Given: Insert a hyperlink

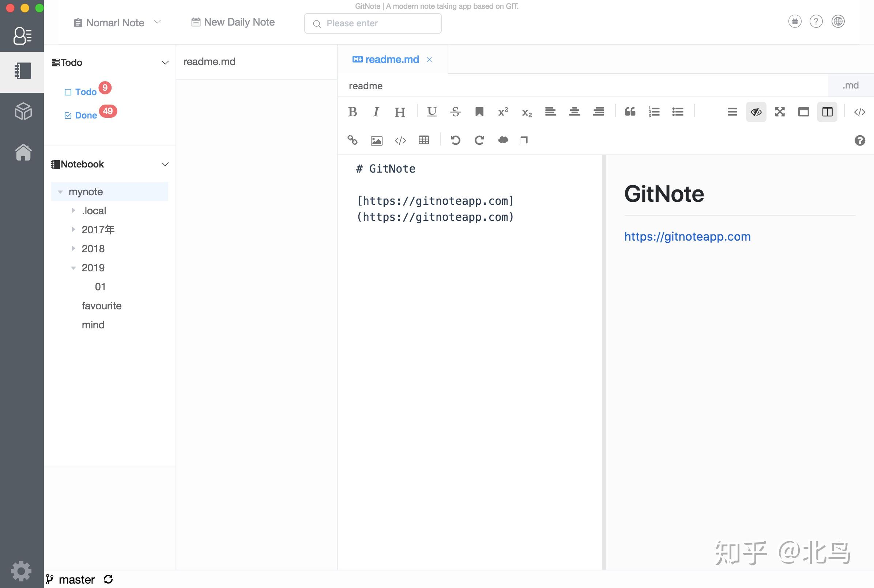Looking at the screenshot, I should click(x=353, y=140).
